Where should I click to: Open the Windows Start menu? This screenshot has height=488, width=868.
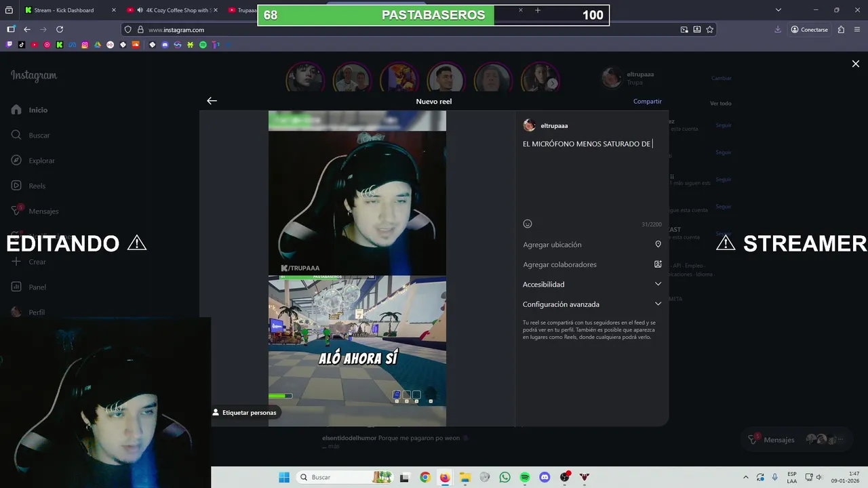click(x=284, y=477)
